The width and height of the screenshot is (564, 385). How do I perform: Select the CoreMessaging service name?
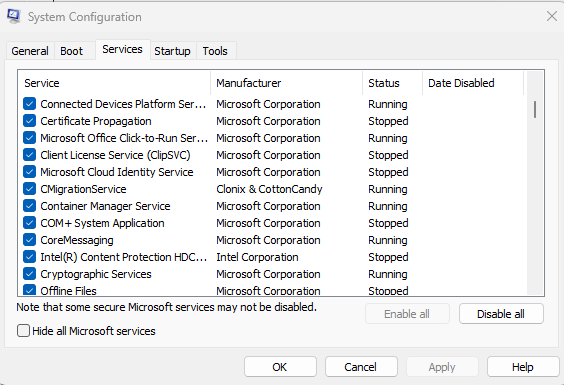(x=77, y=240)
